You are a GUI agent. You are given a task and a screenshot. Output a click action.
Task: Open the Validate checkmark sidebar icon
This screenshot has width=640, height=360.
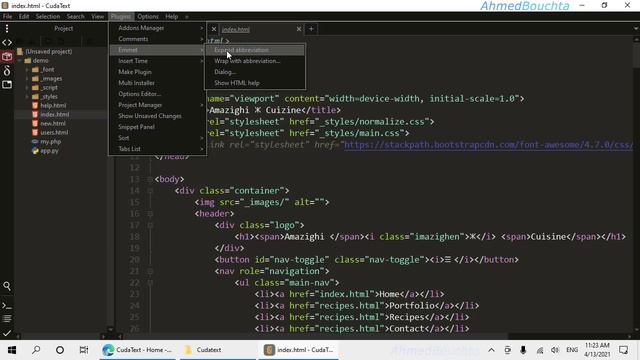pos(7,333)
